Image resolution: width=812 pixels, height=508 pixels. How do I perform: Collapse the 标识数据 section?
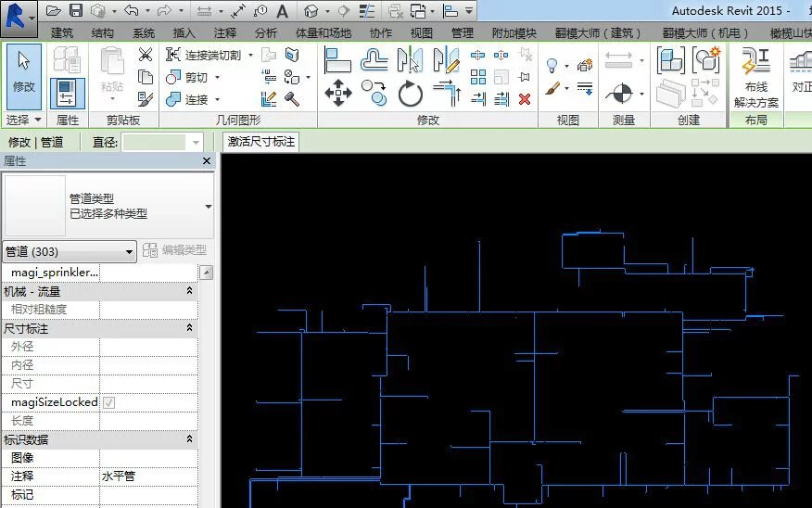189,439
